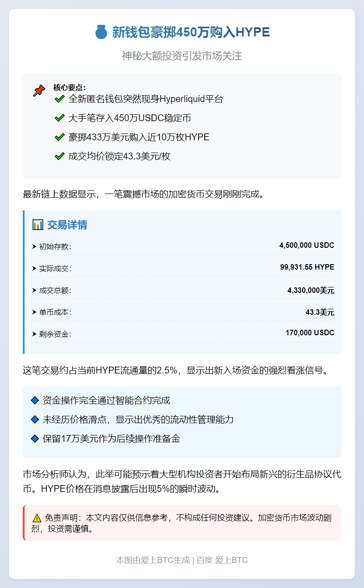Click the green checkmark before 成交均价锁定
This screenshot has width=364, height=588.
point(59,156)
